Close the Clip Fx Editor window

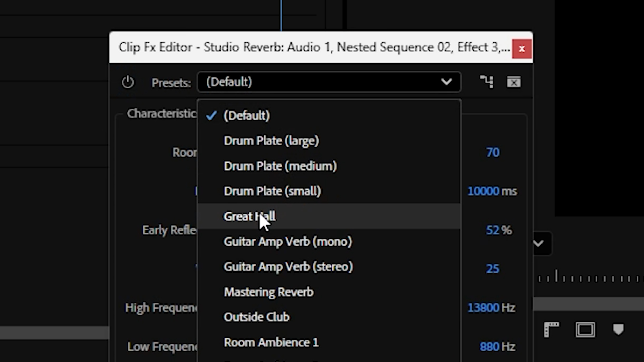coord(522,49)
